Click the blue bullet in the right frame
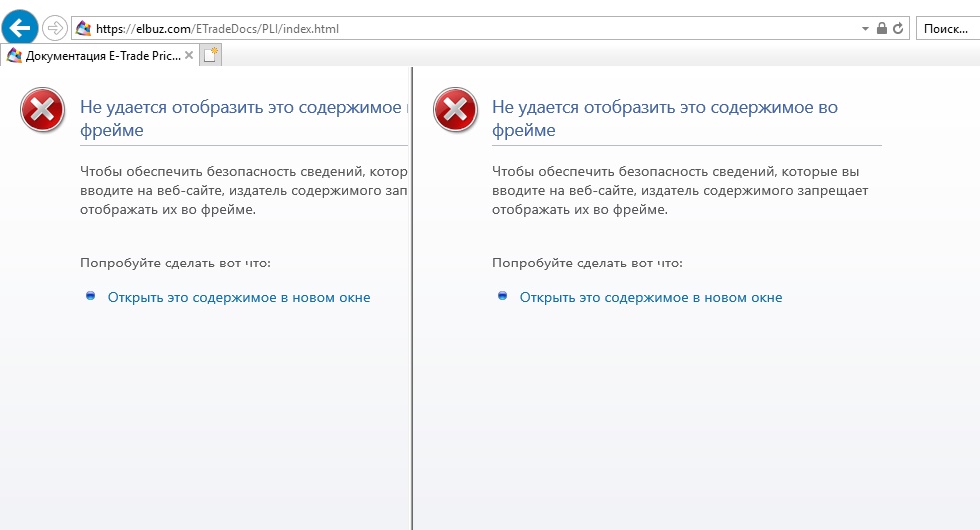 point(503,295)
